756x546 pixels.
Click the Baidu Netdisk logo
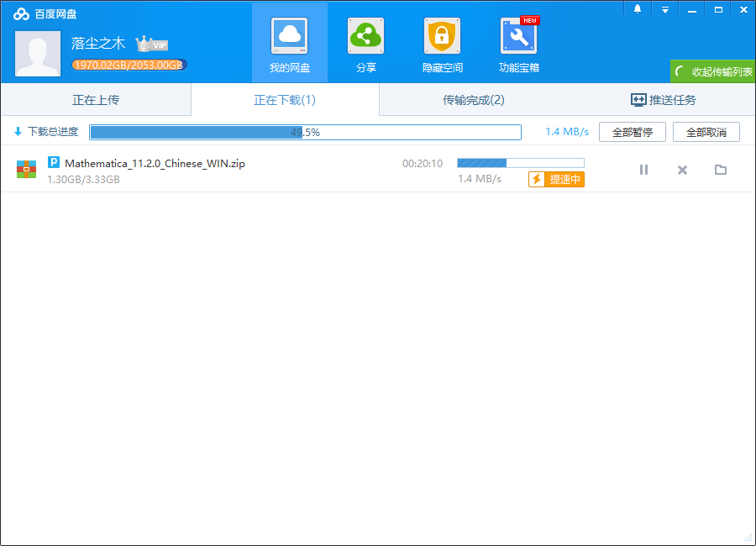coord(21,14)
